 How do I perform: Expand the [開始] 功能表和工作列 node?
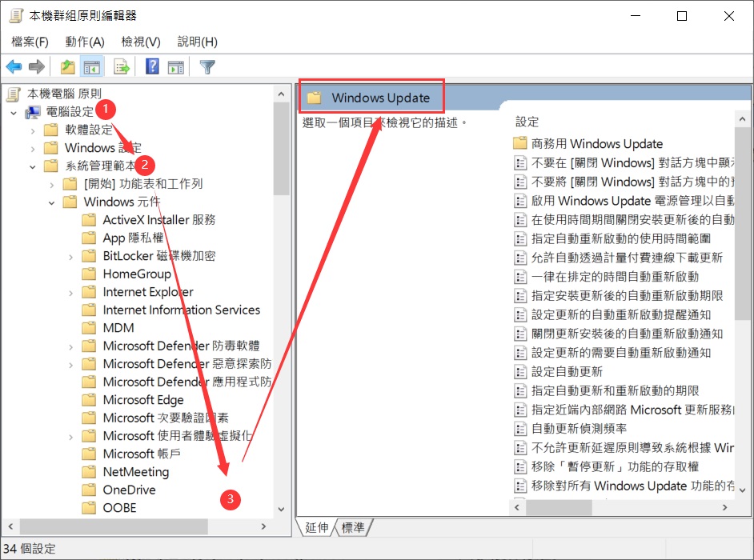[51, 184]
